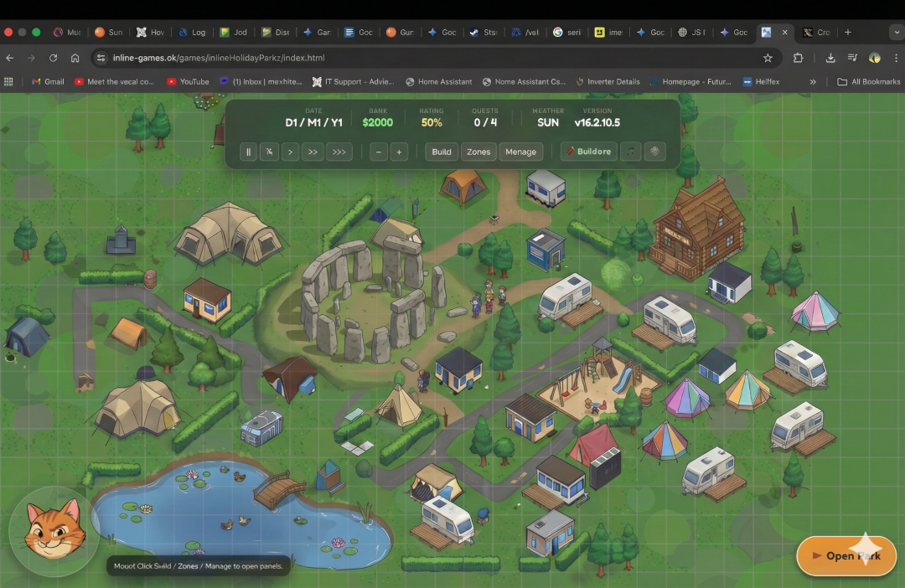Open the Build panel

pos(442,152)
